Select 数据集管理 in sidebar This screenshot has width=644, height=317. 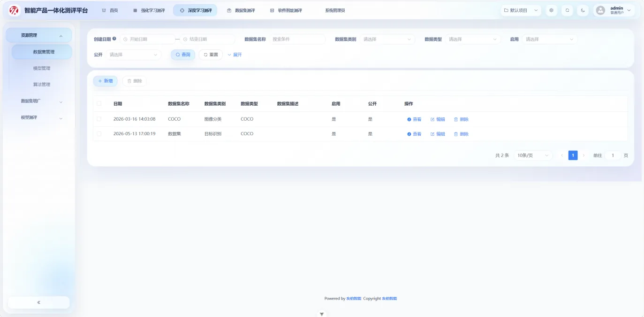pyautogui.click(x=42, y=52)
